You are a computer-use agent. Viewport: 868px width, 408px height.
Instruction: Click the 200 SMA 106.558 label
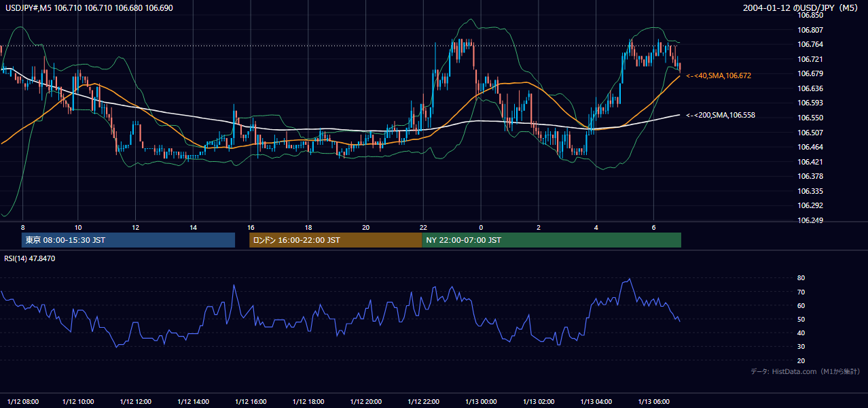(x=721, y=115)
